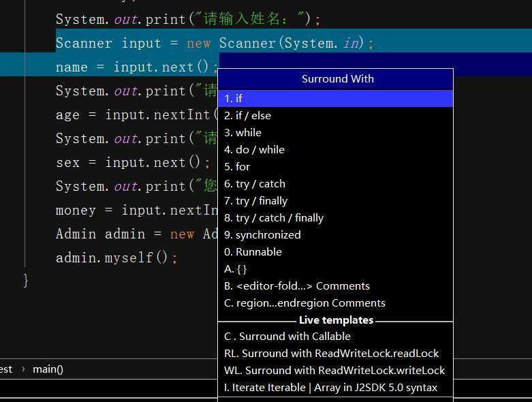Select "C. region...endregion Comments" option
The image size is (532, 402).
coord(335,303)
